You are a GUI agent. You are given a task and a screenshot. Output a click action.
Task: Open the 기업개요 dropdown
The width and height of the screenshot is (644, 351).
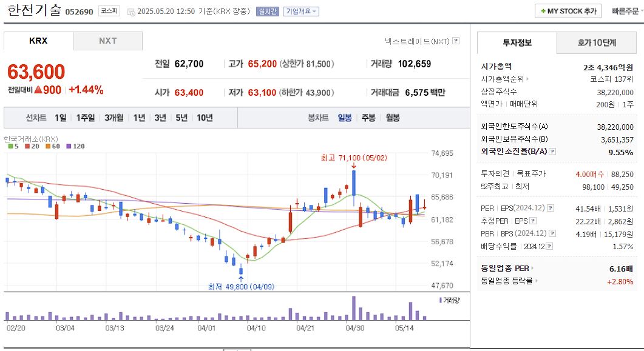[x=301, y=11]
